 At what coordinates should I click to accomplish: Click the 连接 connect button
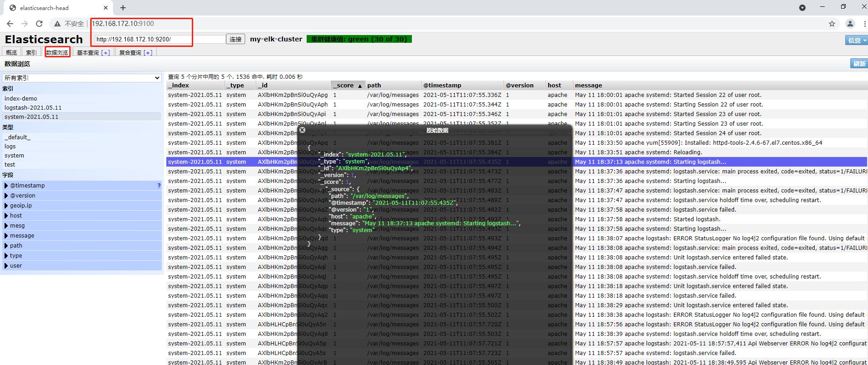pos(236,39)
